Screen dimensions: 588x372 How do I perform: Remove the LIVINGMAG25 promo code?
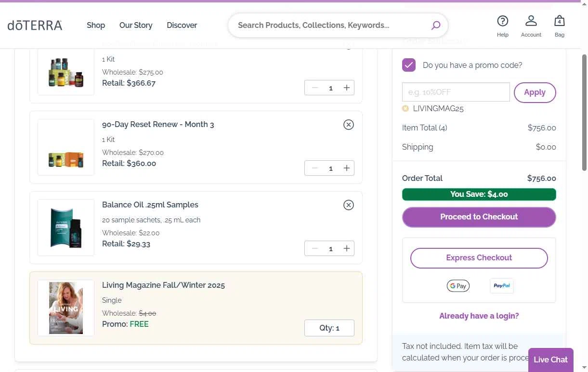[405, 109]
